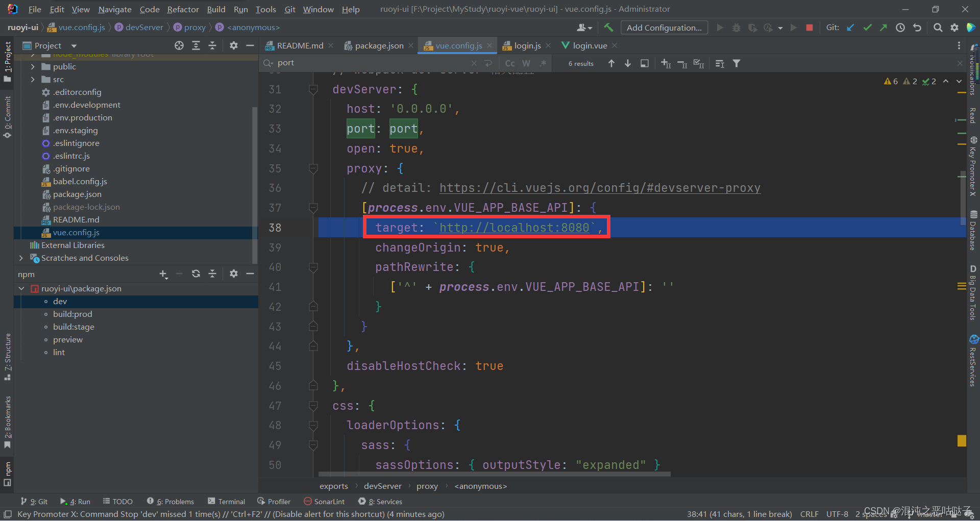Image resolution: width=980 pixels, height=521 pixels.
Task: Open the Git menu
Action: [x=289, y=9]
